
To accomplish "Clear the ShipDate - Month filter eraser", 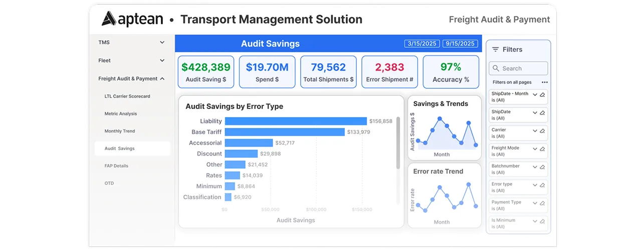I will [x=542, y=94].
